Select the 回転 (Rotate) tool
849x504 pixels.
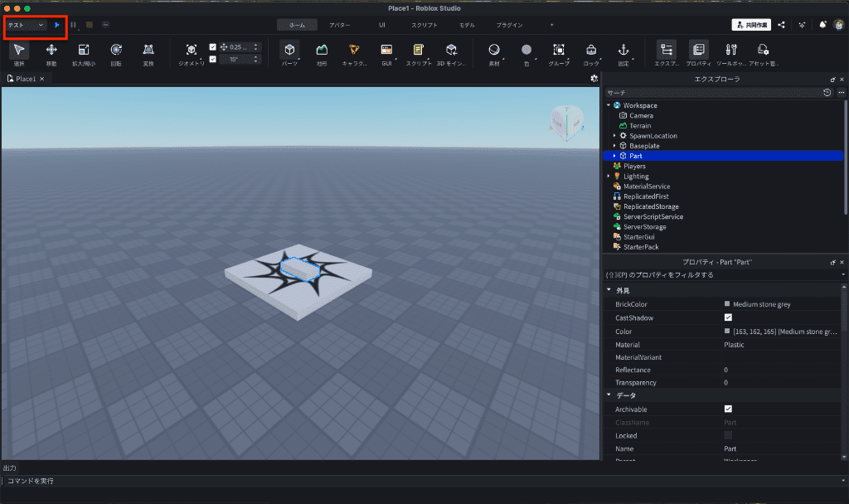(x=116, y=51)
